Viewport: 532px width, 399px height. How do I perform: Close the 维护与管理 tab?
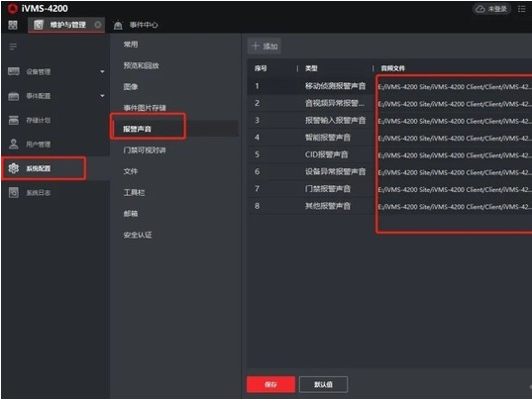[98, 25]
